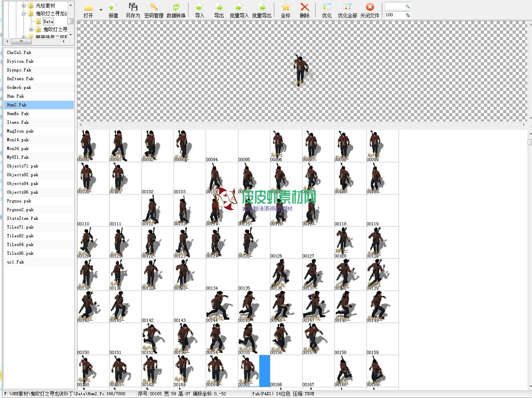The height and width of the screenshot is (398, 532).
Task: Open 密码管理 password management
Action: tap(154, 8)
